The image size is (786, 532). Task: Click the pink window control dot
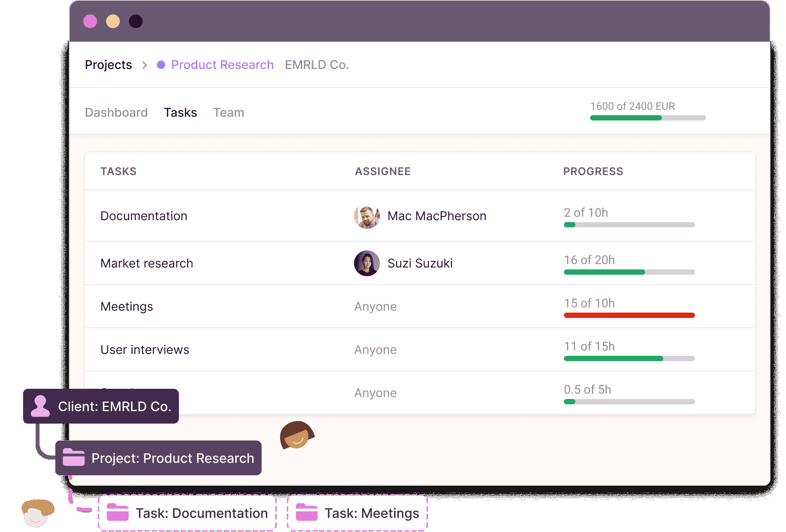90,21
